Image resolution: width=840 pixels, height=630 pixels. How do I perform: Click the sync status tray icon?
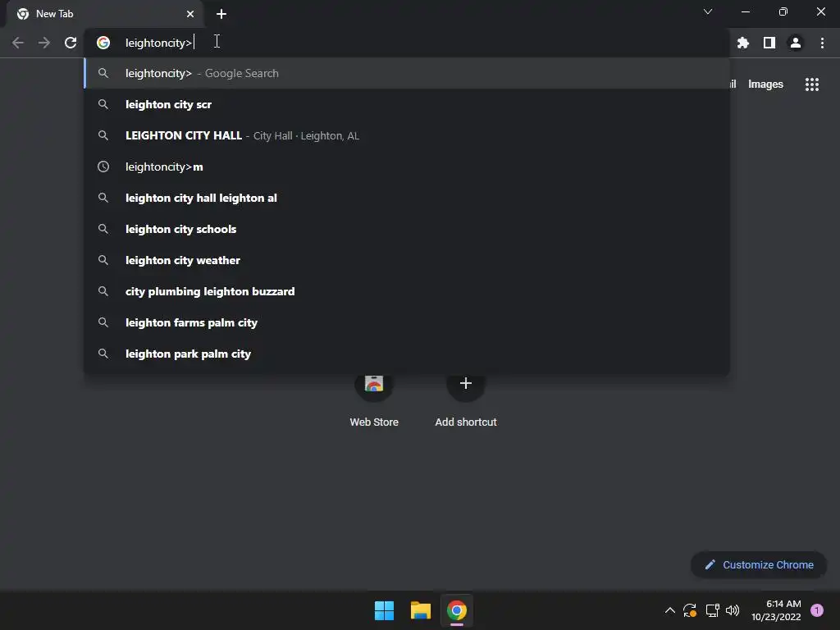click(690, 610)
